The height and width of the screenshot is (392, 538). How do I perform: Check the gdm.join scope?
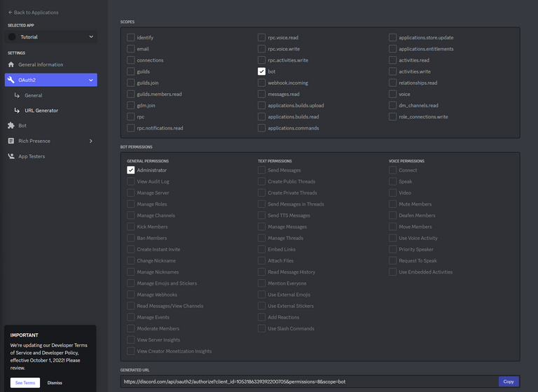(131, 105)
